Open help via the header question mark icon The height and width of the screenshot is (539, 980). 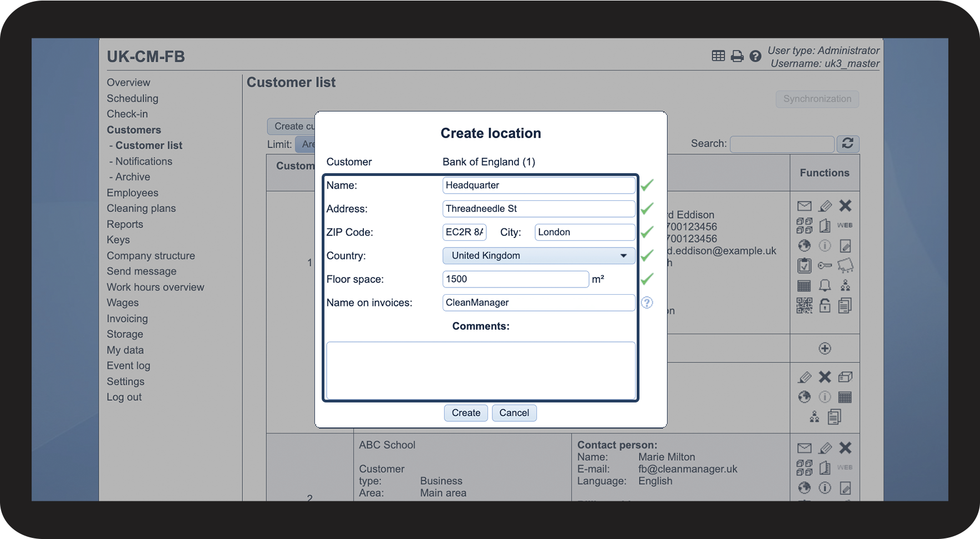755,56
